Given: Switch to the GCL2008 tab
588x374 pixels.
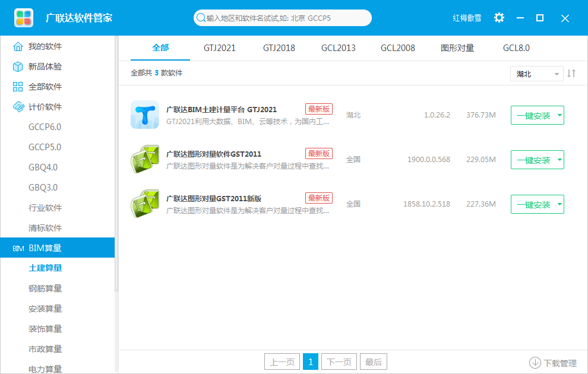Looking at the screenshot, I should tap(398, 48).
